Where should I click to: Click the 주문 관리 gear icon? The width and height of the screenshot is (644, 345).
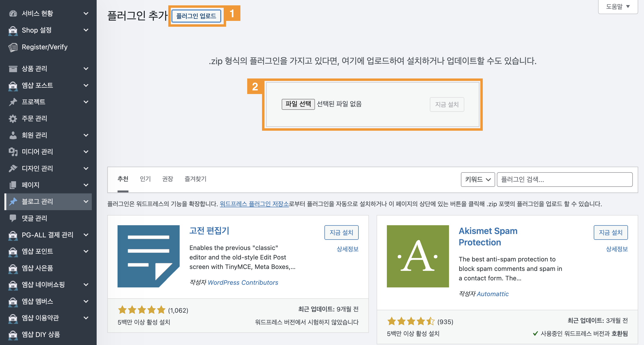pyautogui.click(x=13, y=118)
